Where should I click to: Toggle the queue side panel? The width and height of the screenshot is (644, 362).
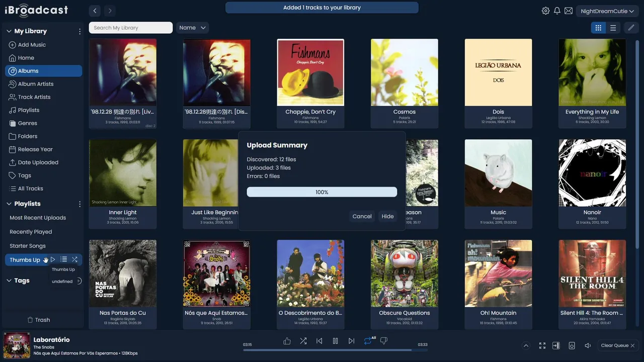pos(556,345)
